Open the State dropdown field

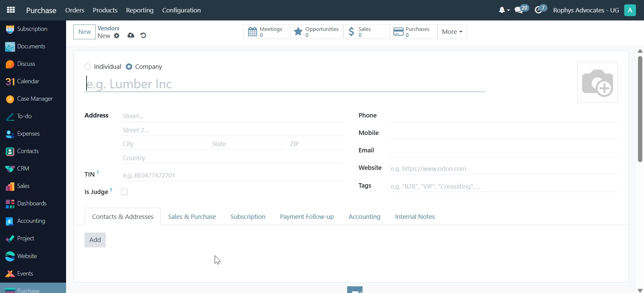[x=247, y=144]
